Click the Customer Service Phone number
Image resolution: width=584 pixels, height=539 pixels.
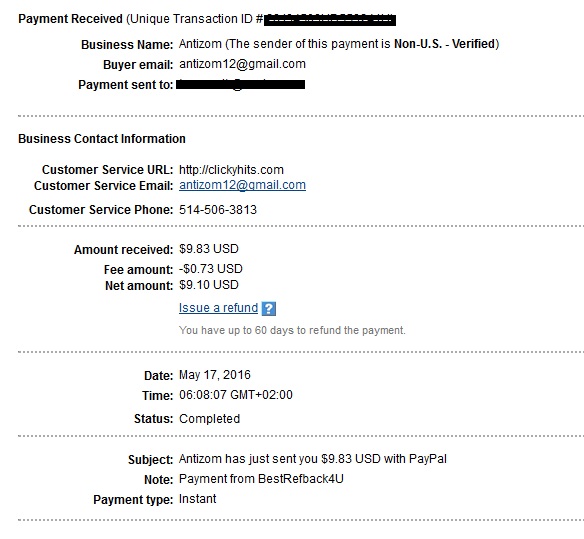tap(218, 210)
